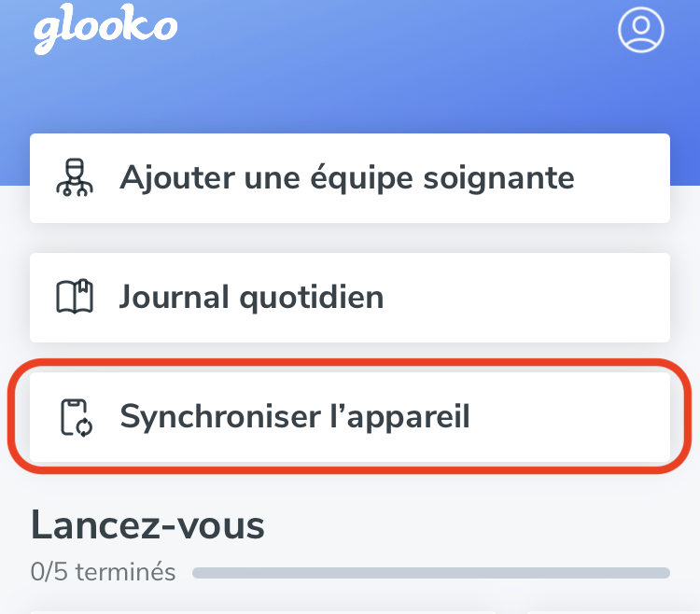
Task: Click the doctor icon for care team
Action: (x=77, y=177)
